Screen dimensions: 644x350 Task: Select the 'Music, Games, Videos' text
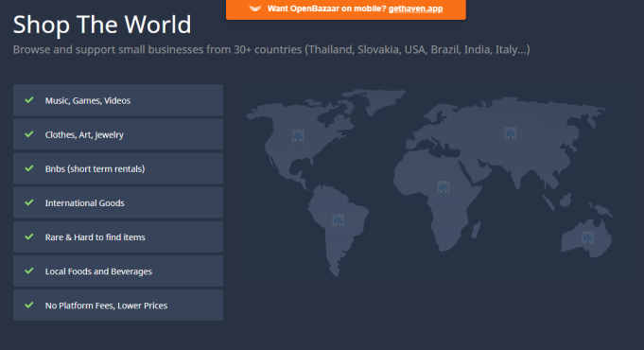point(88,100)
